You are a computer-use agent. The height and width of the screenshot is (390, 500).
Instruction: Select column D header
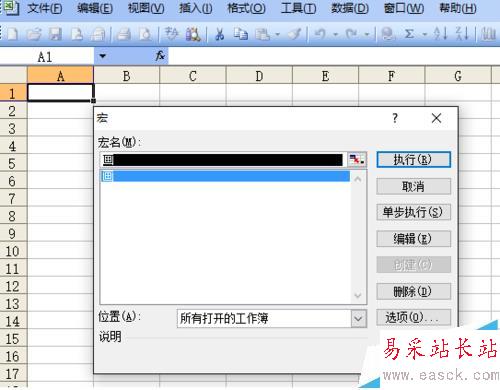[x=259, y=76]
